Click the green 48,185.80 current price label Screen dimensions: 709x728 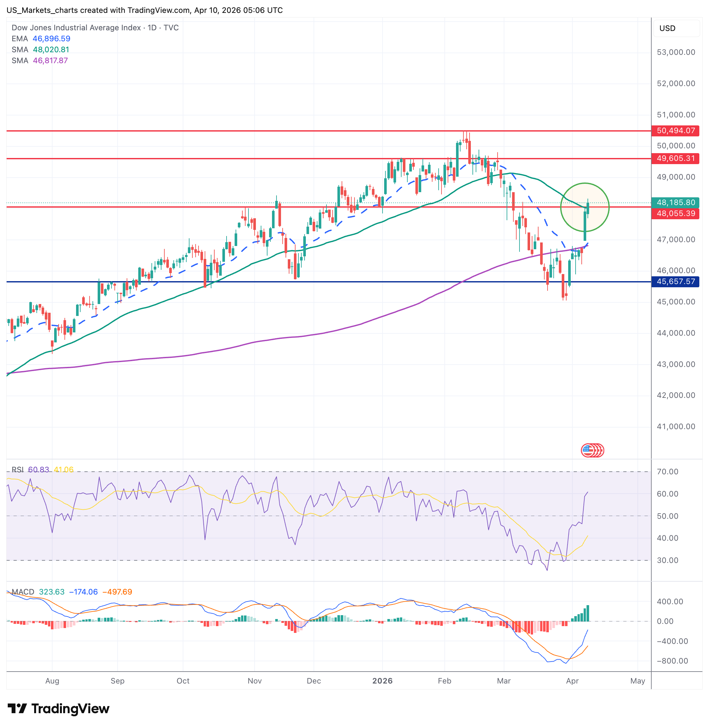click(x=675, y=202)
